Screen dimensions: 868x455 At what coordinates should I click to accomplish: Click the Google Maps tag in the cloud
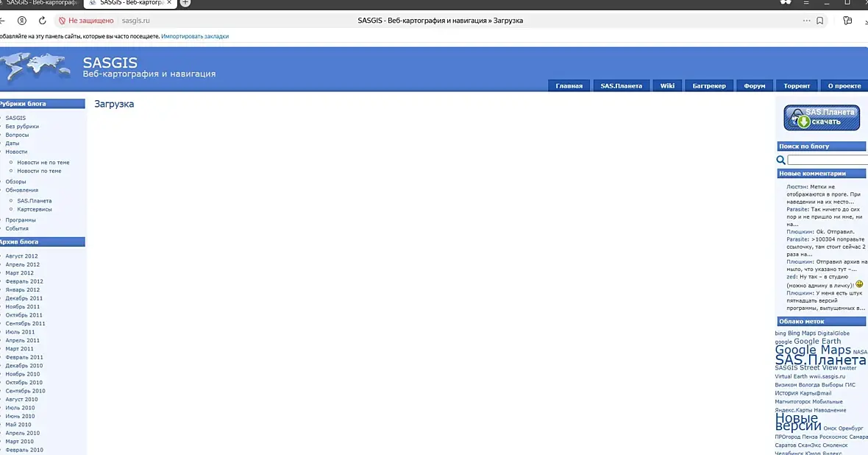coord(813,350)
